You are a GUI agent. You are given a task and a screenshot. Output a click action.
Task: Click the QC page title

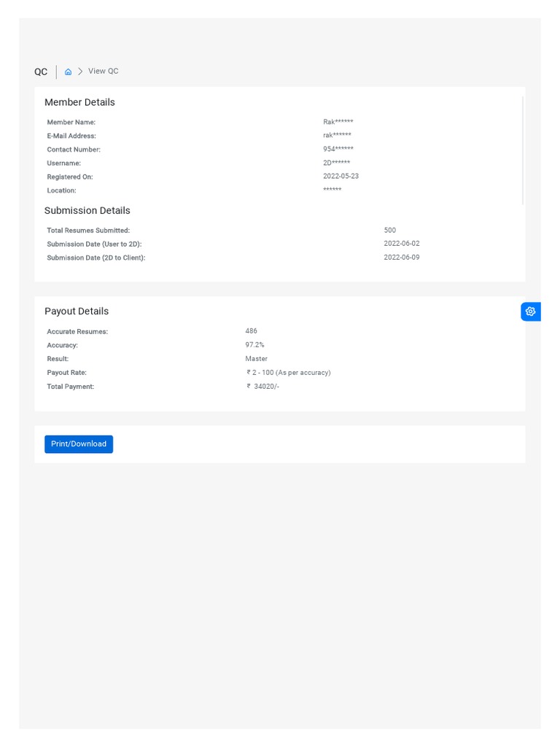41,71
